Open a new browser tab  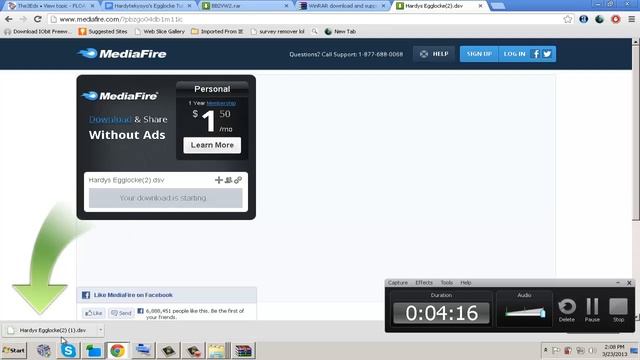pos(497,6)
